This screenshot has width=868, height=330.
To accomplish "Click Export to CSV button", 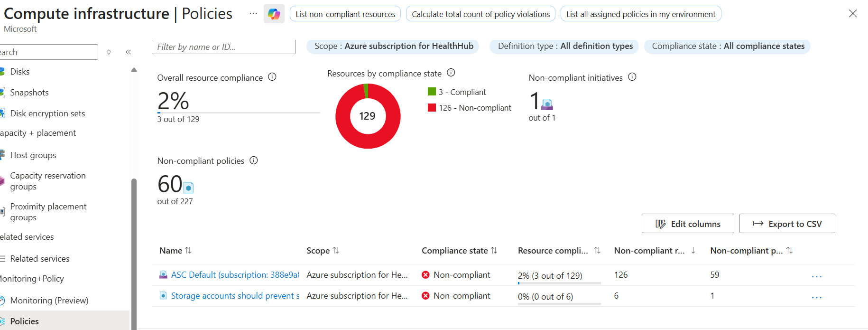I will (x=787, y=224).
